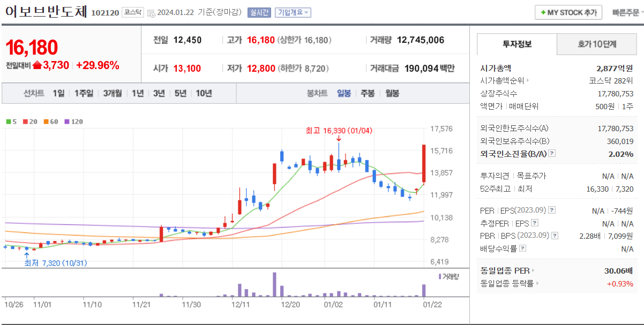This screenshot has height=325, width=644.
Task: Select 일봉 daily candle chart
Action: tap(344, 93)
